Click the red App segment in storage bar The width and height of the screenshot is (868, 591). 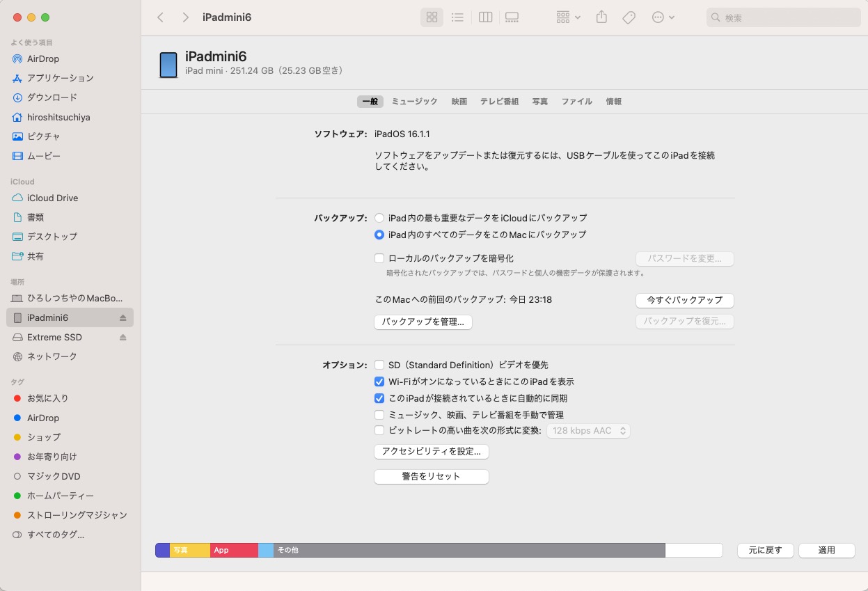click(x=234, y=550)
